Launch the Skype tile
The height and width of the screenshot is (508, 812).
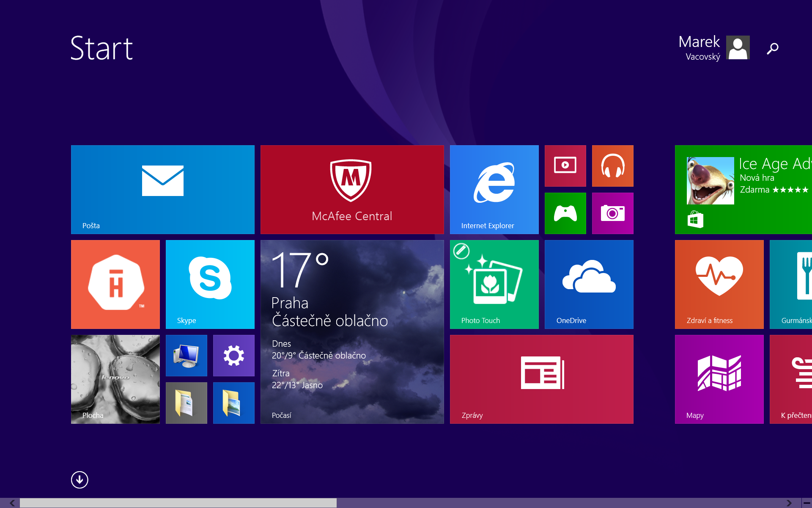[x=210, y=284]
